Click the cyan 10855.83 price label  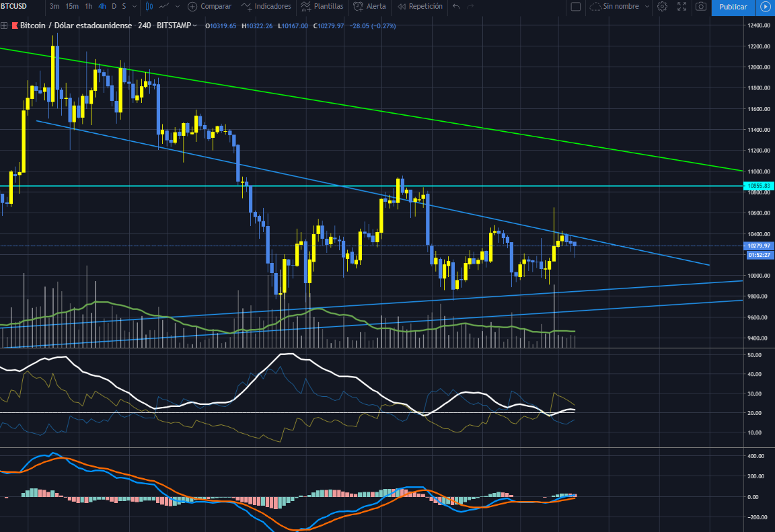pyautogui.click(x=758, y=186)
